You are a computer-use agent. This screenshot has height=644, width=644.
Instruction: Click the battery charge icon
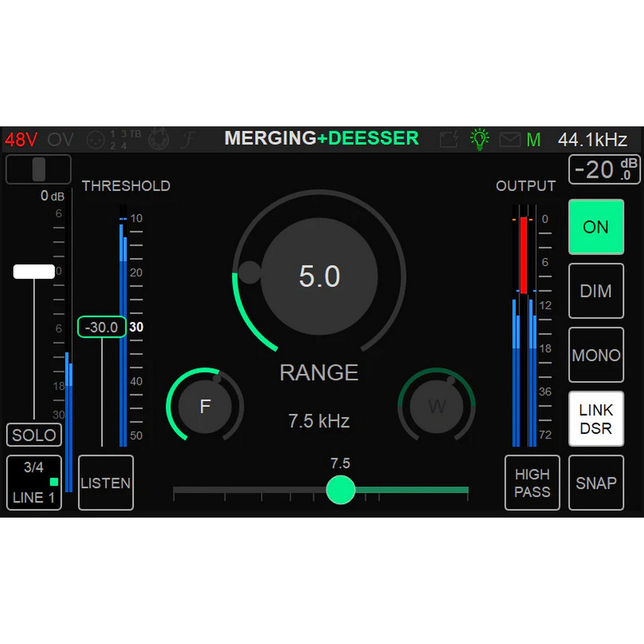click(448, 140)
